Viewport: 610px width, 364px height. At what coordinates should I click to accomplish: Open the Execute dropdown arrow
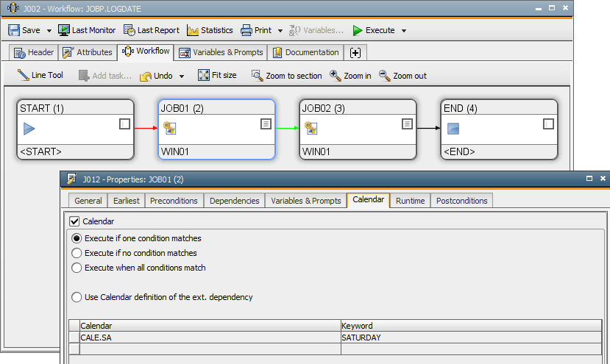click(x=404, y=31)
